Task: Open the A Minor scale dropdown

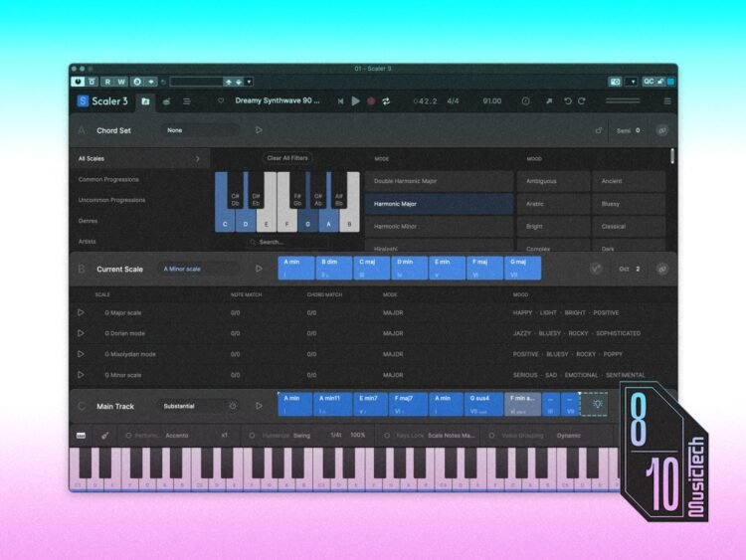Action: (199, 269)
